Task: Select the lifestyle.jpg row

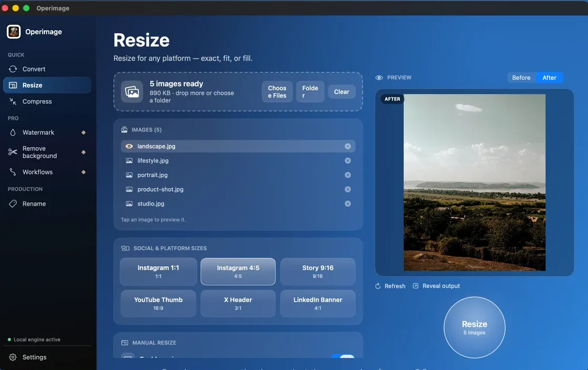Action: (238, 161)
